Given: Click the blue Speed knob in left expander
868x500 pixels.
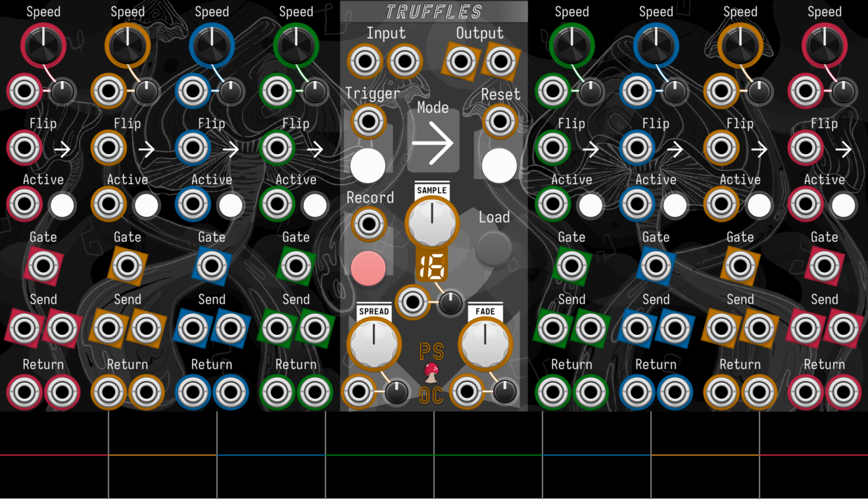Looking at the screenshot, I should (x=212, y=46).
